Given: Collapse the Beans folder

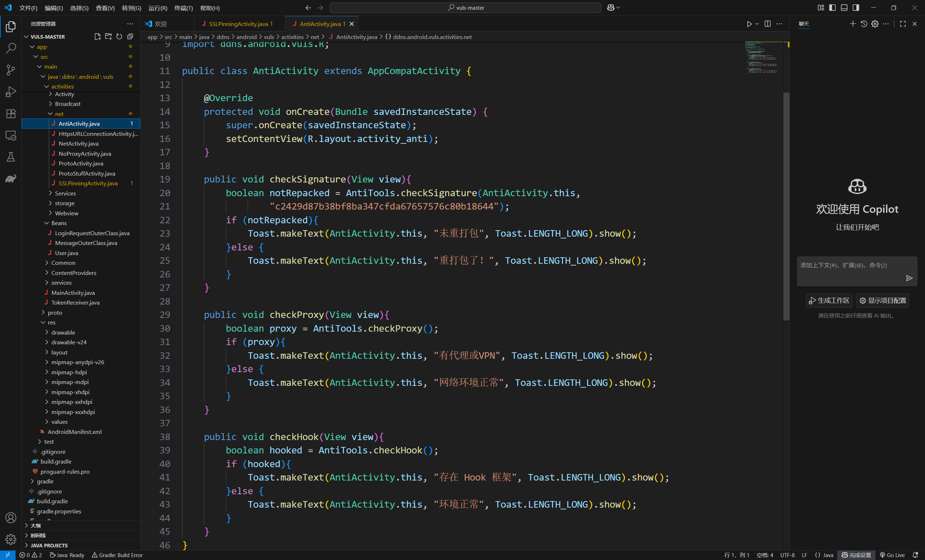Looking at the screenshot, I should 59,223.
